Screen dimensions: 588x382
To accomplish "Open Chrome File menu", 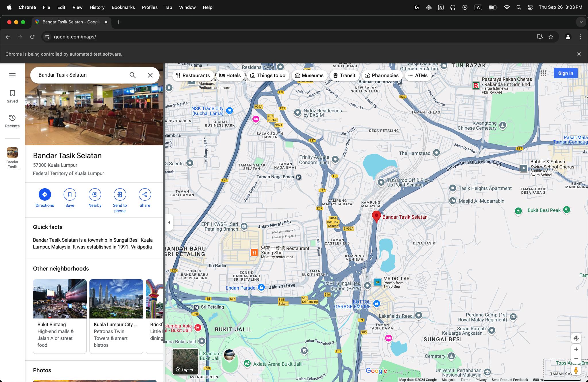I will [47, 7].
